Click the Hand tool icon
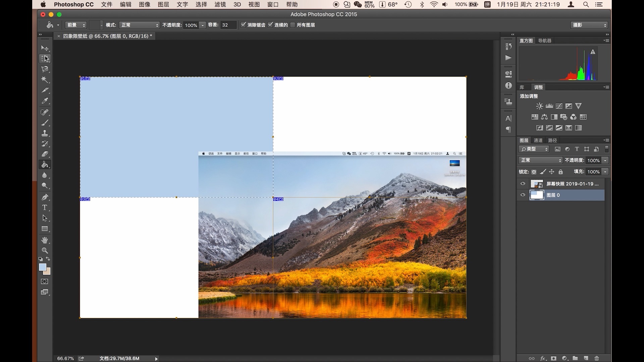This screenshot has height=362, width=644. tap(45, 240)
